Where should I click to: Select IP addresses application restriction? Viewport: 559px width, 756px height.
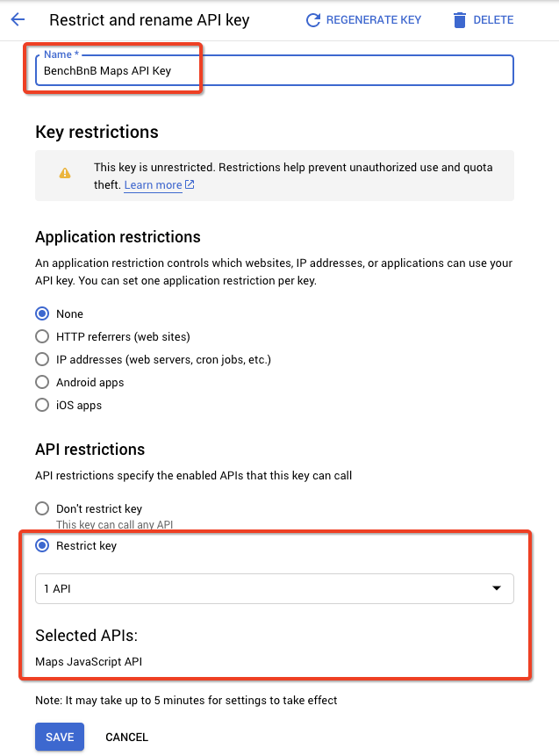click(x=41, y=359)
